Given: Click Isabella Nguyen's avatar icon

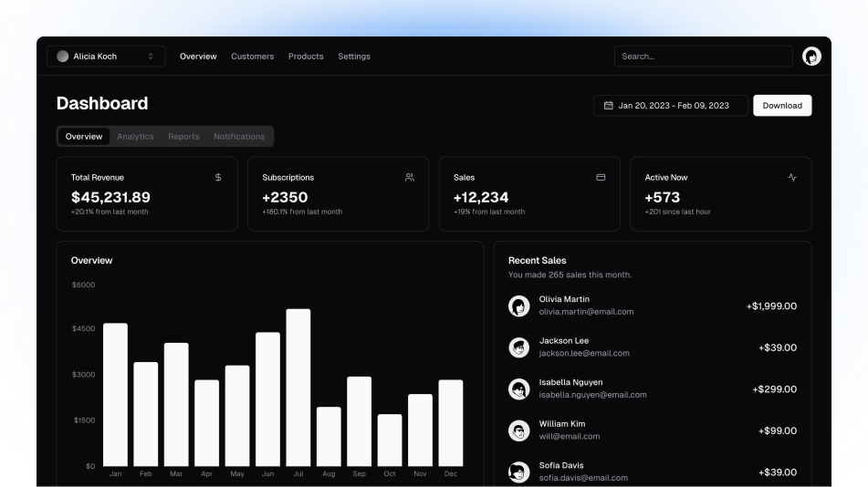Looking at the screenshot, I should coord(519,389).
